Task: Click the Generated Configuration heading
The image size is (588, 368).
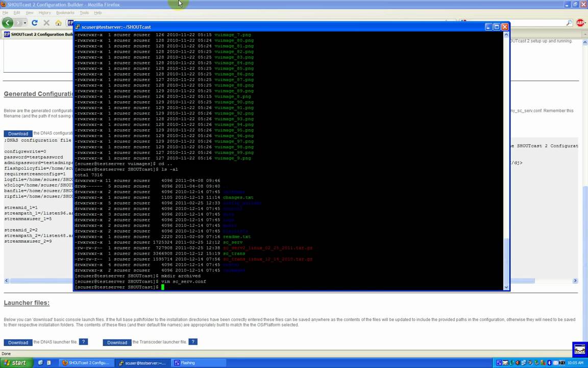Action: [x=39, y=94]
